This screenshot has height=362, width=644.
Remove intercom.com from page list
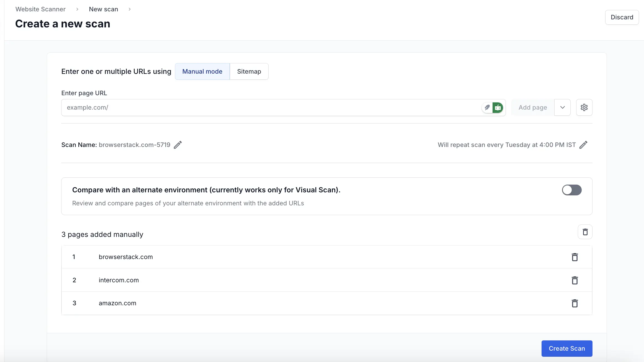coord(575,280)
